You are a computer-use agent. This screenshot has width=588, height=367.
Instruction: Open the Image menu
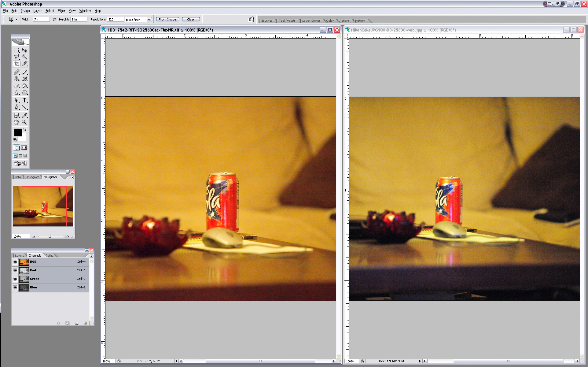25,11
